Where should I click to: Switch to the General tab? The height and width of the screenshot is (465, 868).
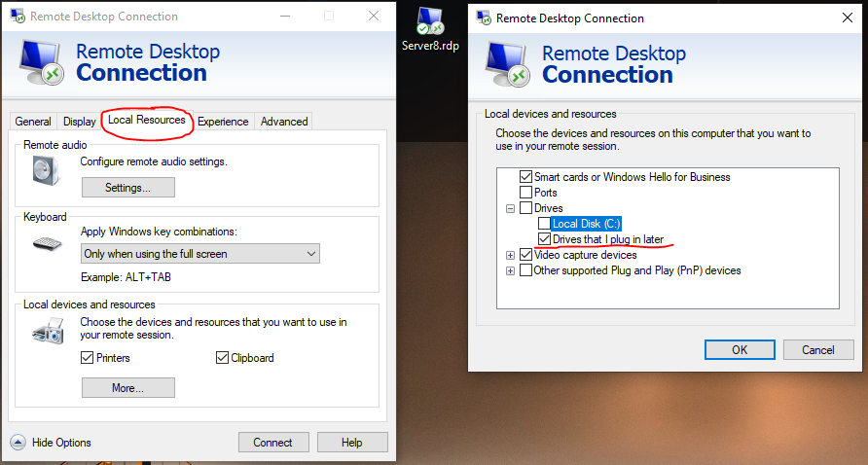[x=33, y=122]
